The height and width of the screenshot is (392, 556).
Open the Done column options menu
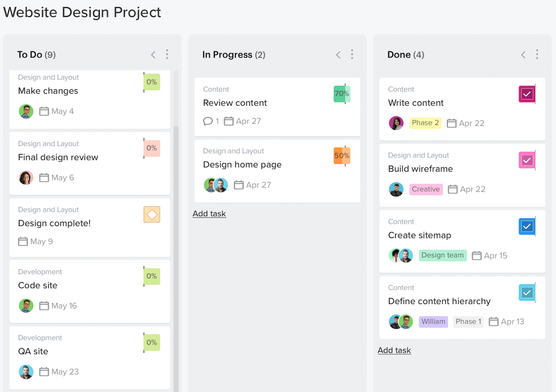click(537, 54)
